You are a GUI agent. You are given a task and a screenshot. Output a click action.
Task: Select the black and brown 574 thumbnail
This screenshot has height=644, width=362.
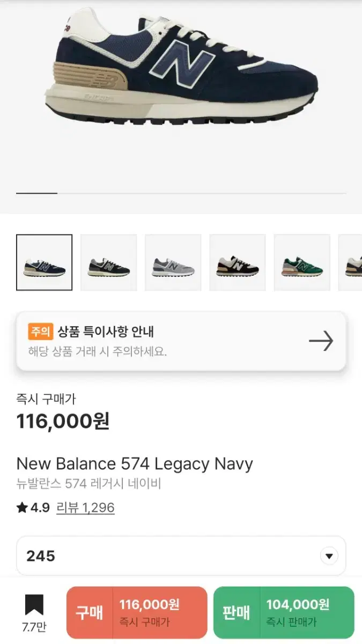238,262
